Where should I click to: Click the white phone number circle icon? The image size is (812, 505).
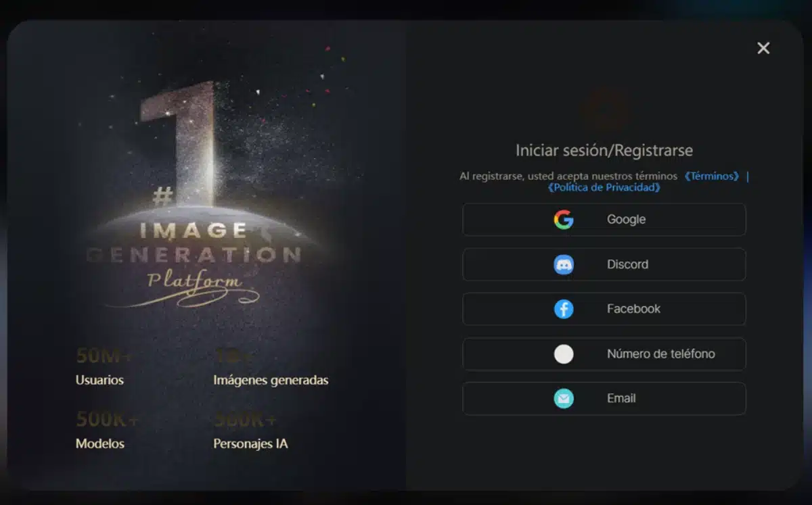click(564, 354)
